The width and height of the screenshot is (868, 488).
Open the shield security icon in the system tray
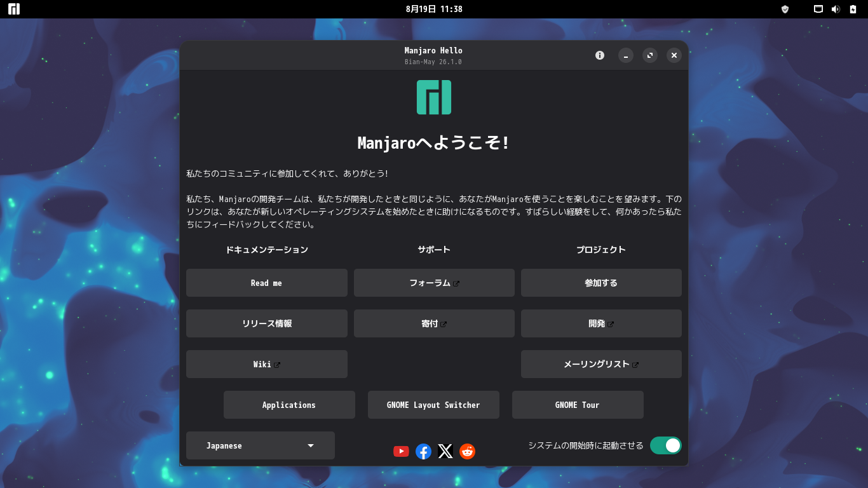tap(785, 9)
